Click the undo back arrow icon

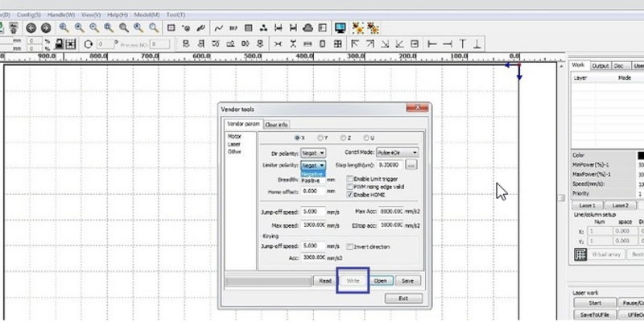tap(32, 27)
